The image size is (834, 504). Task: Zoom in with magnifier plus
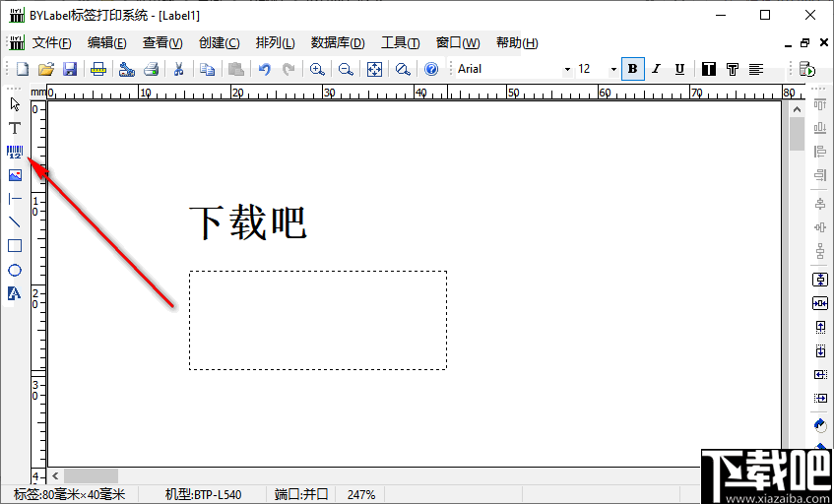coord(317,69)
